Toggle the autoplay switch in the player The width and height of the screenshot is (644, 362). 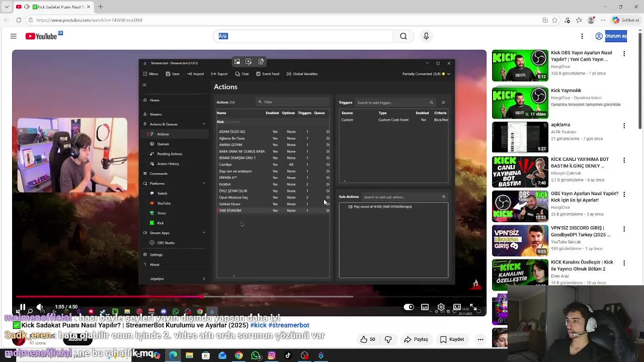pos(409,307)
